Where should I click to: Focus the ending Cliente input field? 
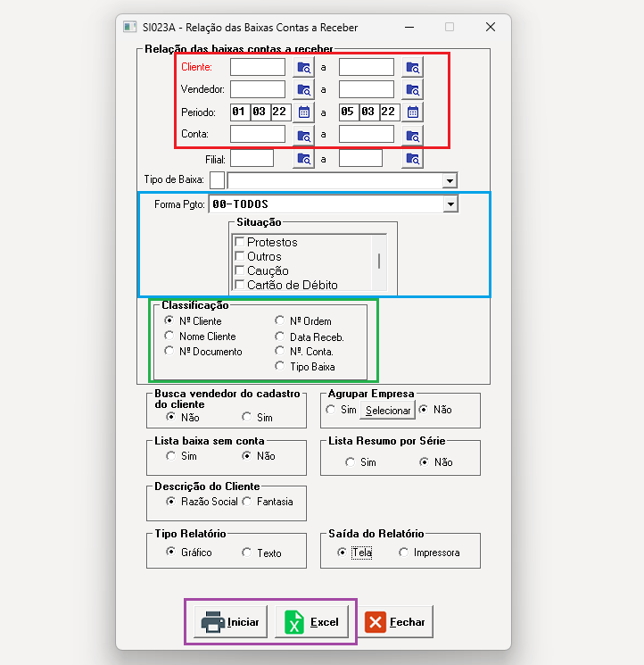click(x=367, y=67)
